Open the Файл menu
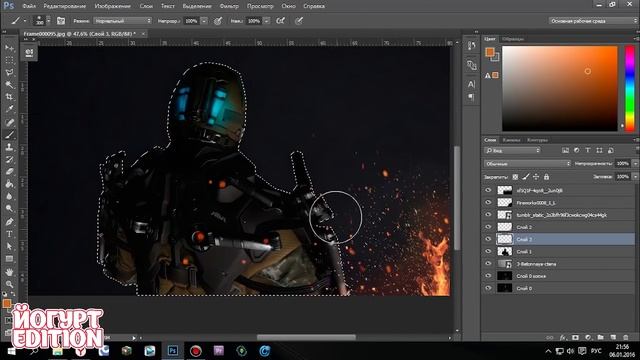Screen dimensions: 640x360 point(29,6)
